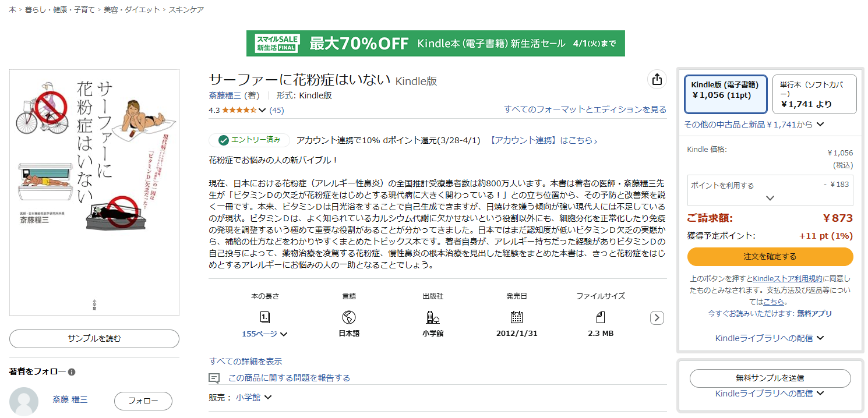
Task: Click the info icon next to 著者をフォロー
Action: pos(72,372)
